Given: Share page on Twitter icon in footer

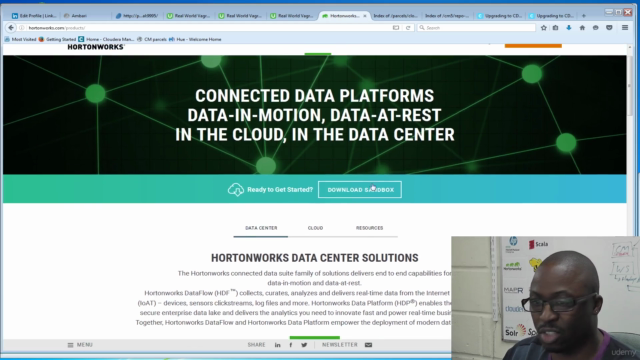Looking at the screenshot, I should pos(304,345).
